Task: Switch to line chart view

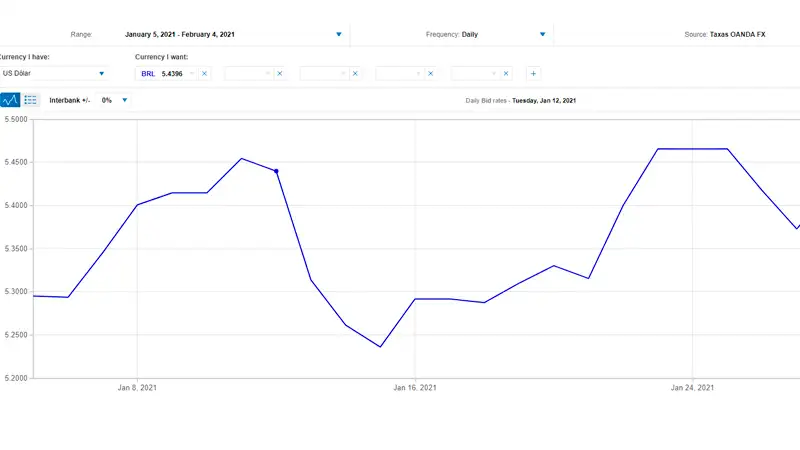Action: [x=10, y=100]
